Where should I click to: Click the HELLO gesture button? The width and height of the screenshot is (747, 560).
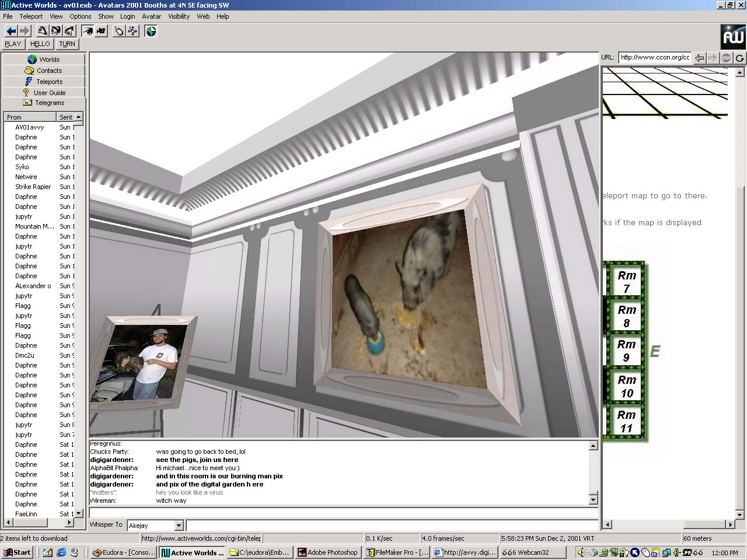(x=40, y=44)
